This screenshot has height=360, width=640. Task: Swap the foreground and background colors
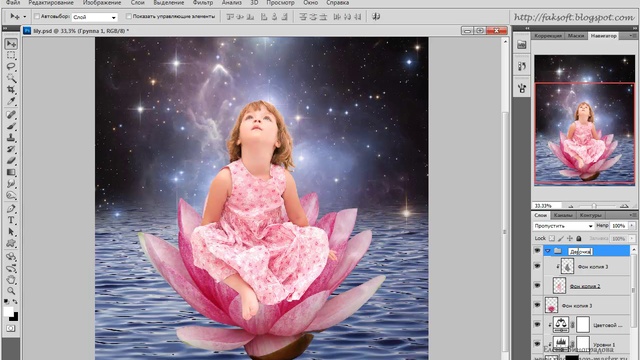(x=15, y=302)
